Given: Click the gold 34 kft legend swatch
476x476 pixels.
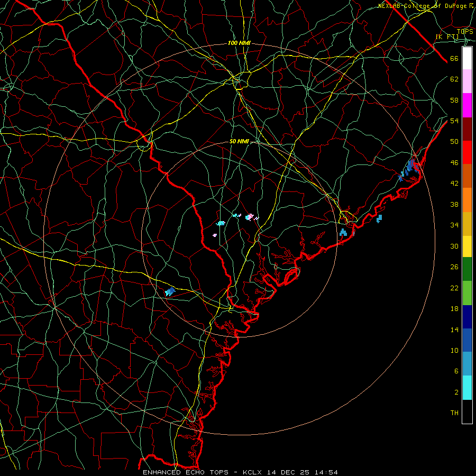Looking at the screenshot, I should point(467,224).
